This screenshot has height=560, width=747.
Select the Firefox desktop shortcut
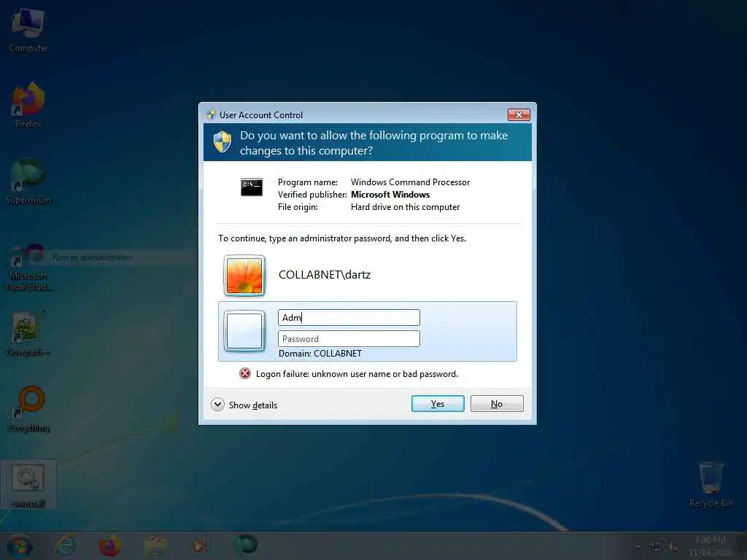click(x=28, y=106)
